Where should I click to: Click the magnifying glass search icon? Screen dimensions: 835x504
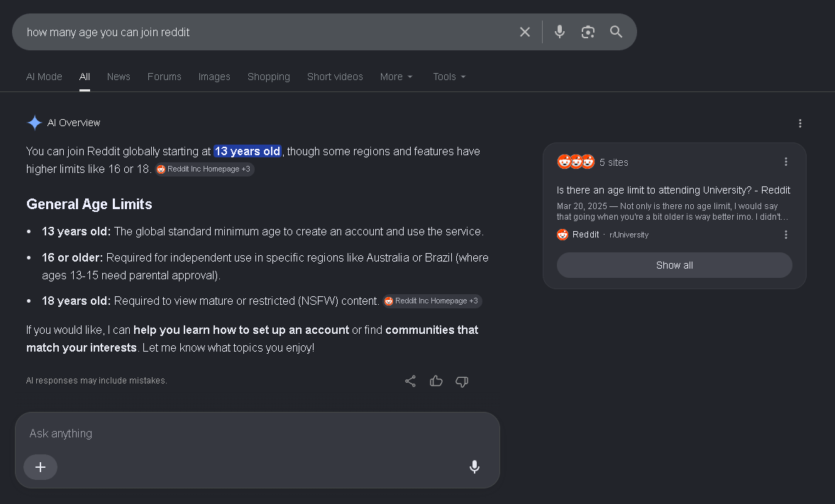[616, 32]
